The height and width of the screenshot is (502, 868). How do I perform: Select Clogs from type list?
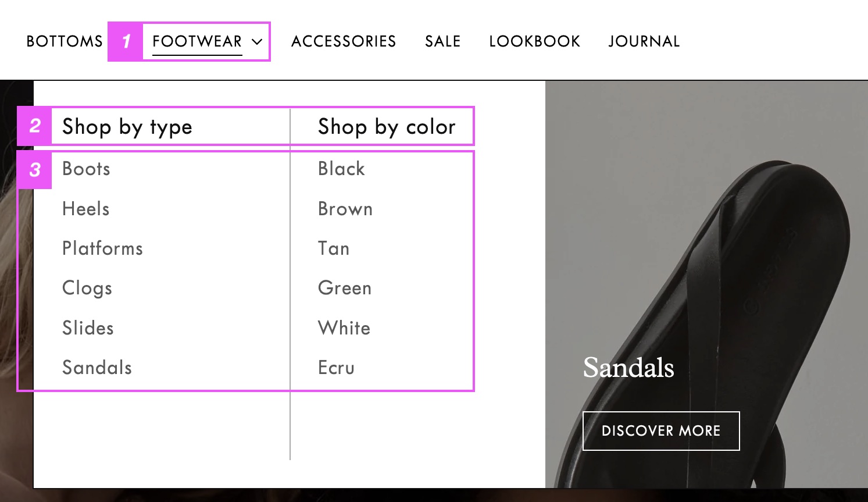tap(87, 289)
